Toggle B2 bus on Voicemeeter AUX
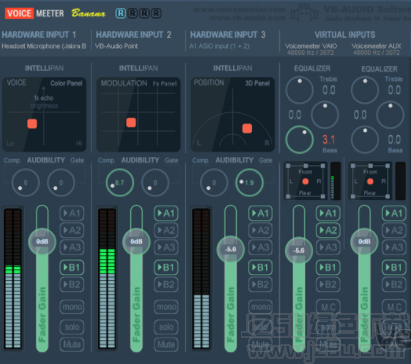The image size is (411, 364). tap(394, 284)
